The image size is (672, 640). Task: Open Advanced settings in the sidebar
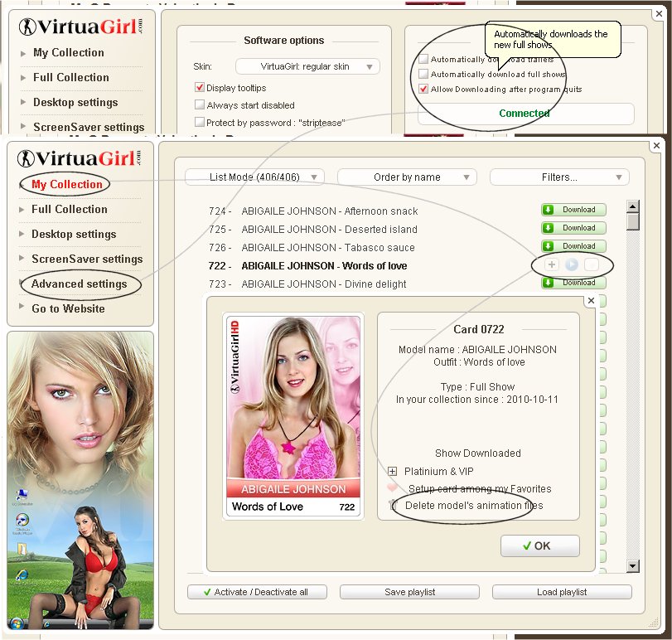tap(80, 284)
